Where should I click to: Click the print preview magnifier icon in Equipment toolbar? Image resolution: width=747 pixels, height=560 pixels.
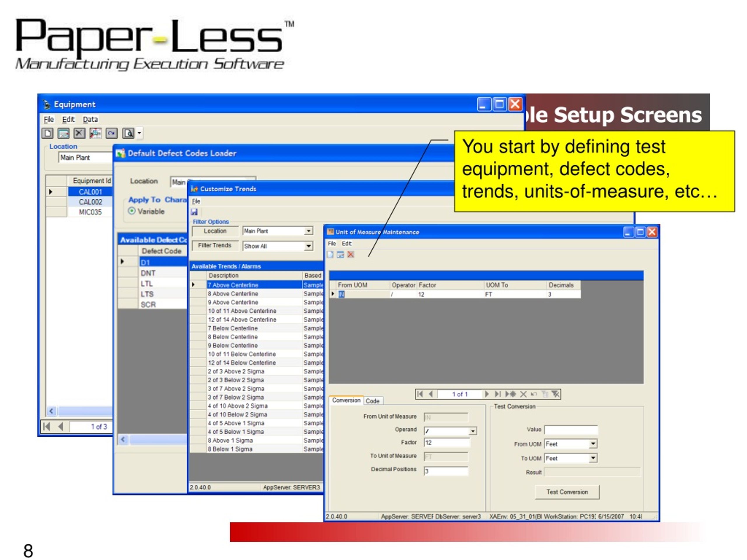[x=128, y=133]
